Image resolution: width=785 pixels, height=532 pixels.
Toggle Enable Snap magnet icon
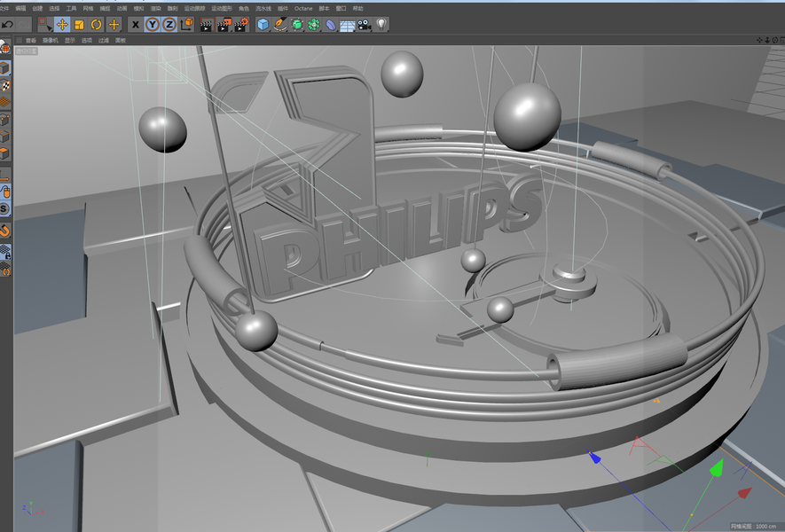point(5,231)
